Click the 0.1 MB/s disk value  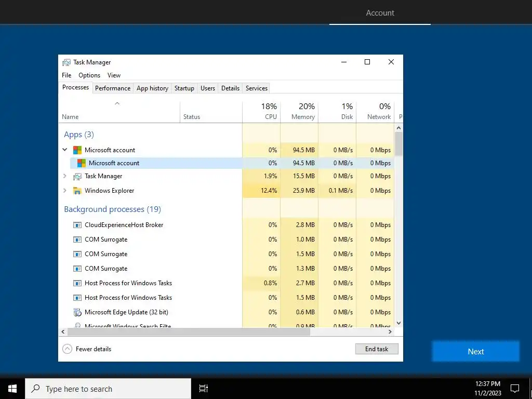point(341,191)
